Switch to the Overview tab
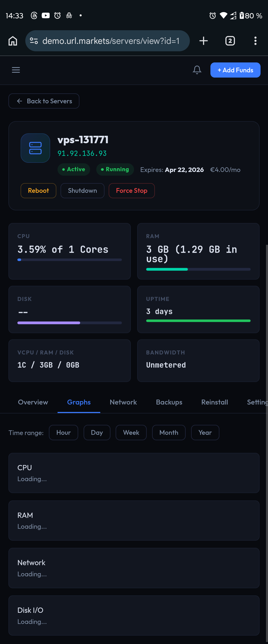 33,402
